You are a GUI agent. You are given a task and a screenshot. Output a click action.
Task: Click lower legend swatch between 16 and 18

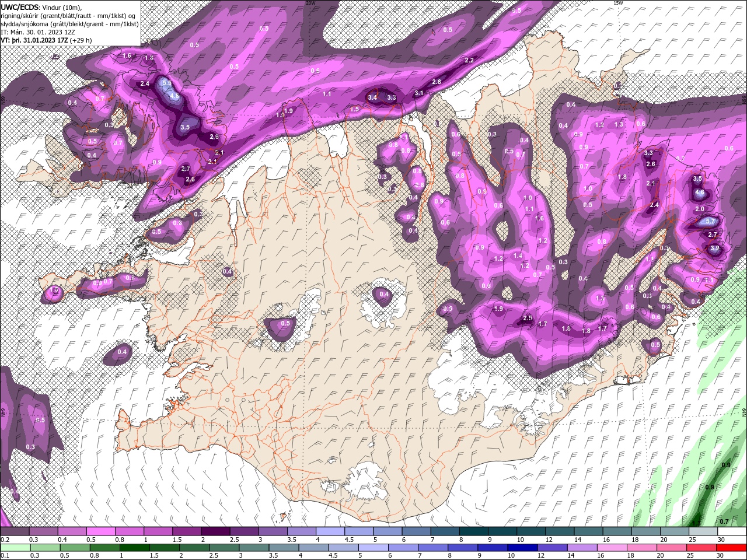612,548
